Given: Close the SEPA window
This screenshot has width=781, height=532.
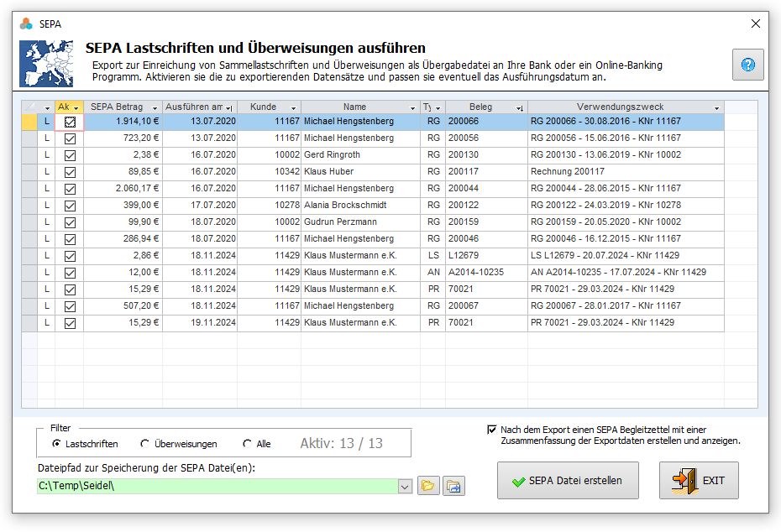Looking at the screenshot, I should point(755,23).
